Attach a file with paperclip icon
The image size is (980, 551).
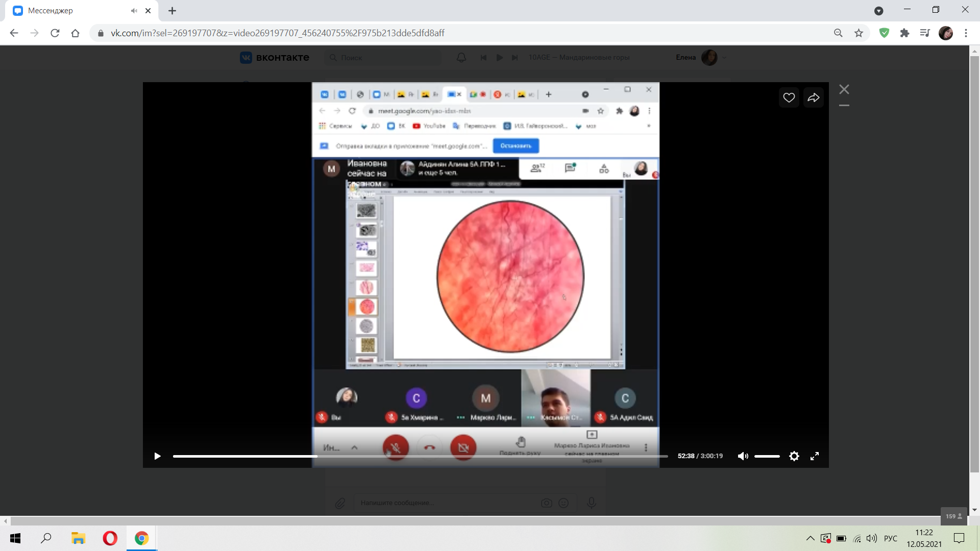pos(340,504)
